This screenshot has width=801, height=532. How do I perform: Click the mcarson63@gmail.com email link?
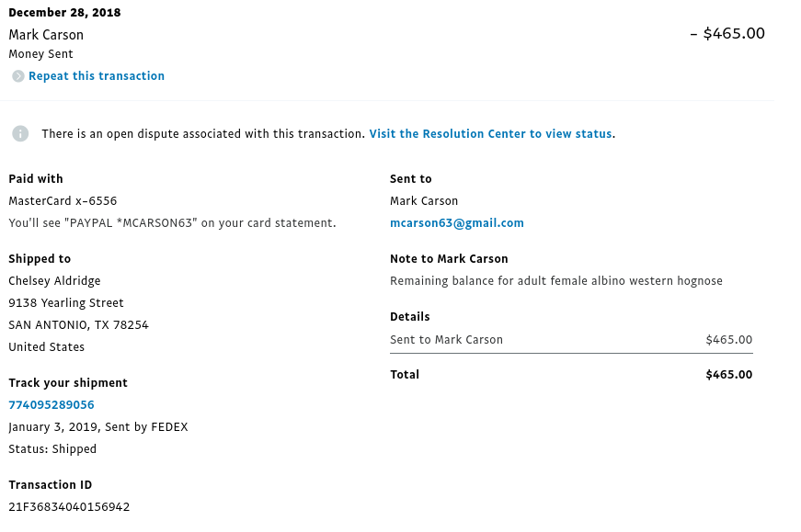coord(457,223)
